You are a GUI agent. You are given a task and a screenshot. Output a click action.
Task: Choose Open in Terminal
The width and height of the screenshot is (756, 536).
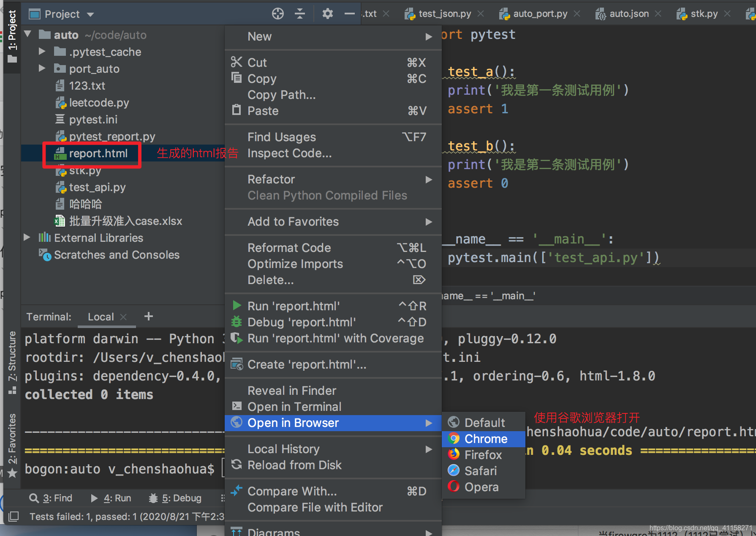tap(333, 407)
